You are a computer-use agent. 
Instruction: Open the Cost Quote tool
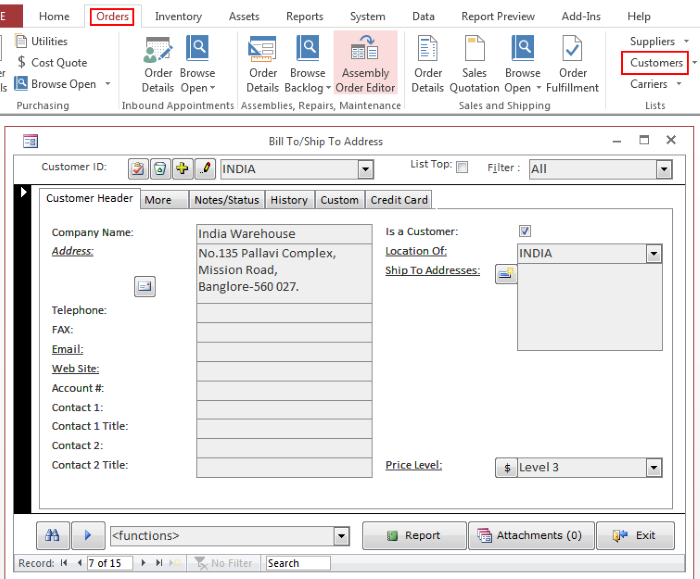click(52, 62)
